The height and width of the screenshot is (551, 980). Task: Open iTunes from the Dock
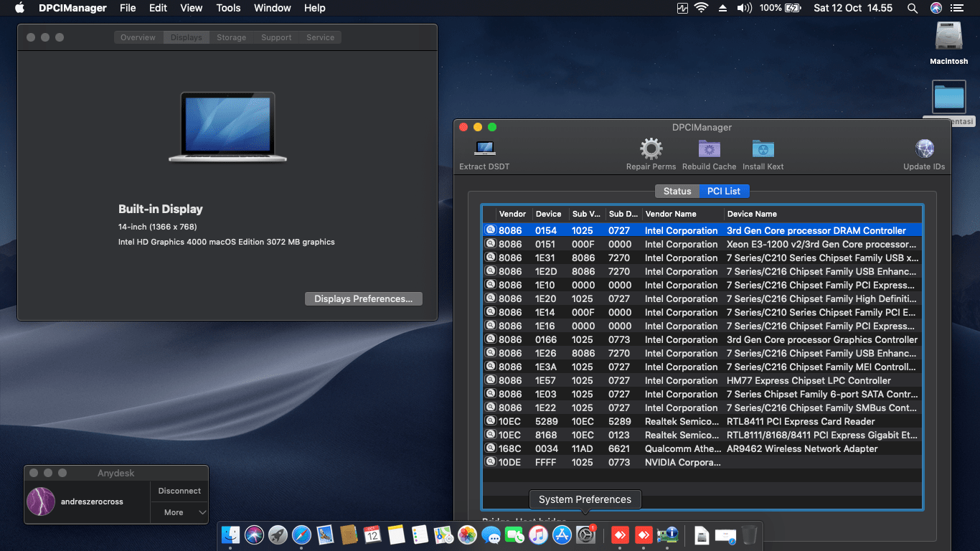click(538, 534)
